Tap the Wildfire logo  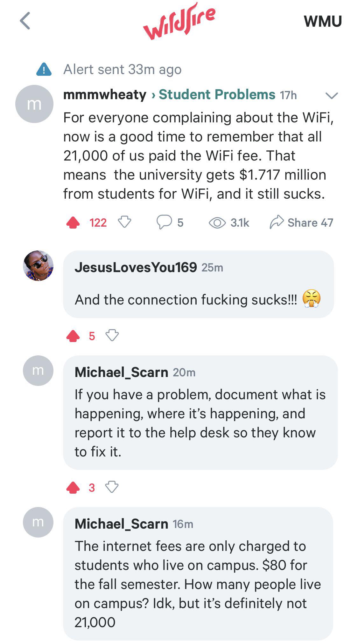click(x=180, y=22)
